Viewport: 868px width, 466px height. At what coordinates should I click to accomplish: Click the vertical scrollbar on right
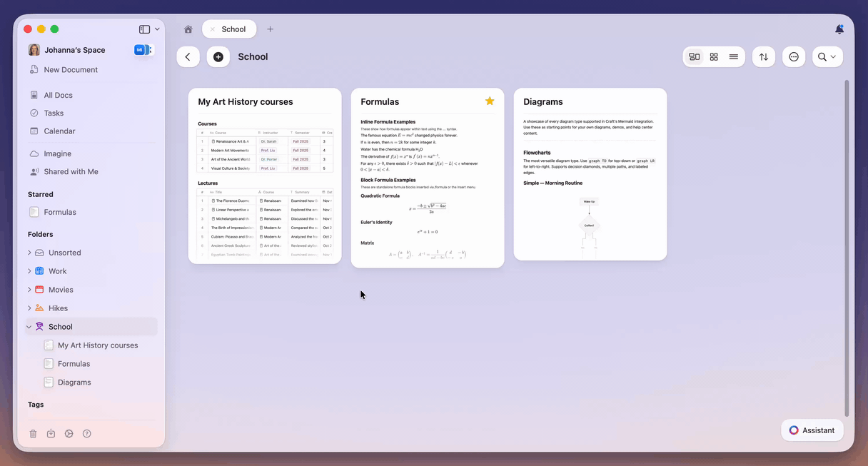847,247
